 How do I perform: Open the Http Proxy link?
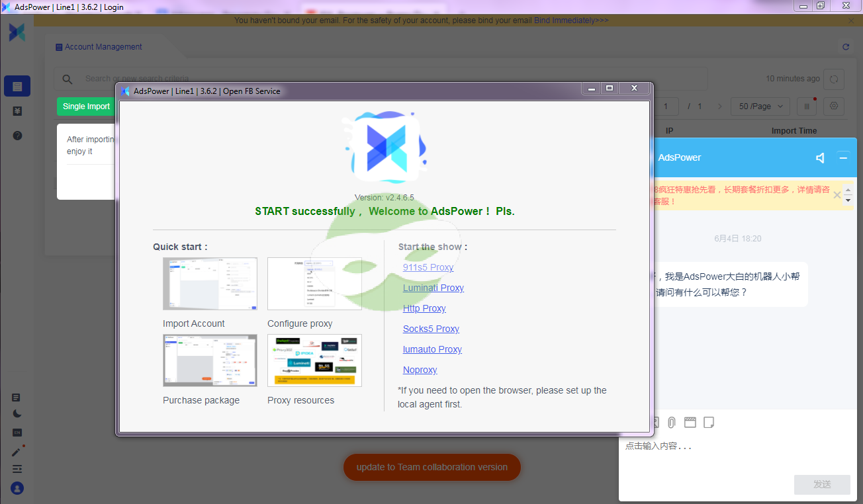424,308
